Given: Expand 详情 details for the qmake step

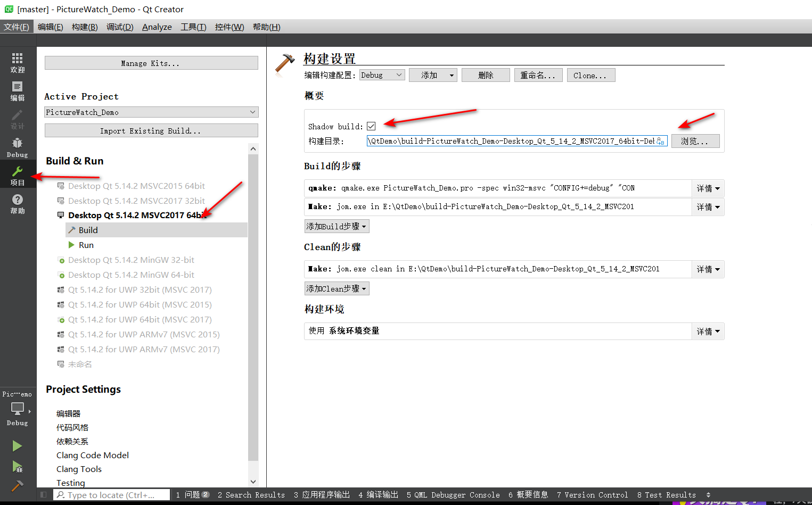Looking at the screenshot, I should point(708,188).
